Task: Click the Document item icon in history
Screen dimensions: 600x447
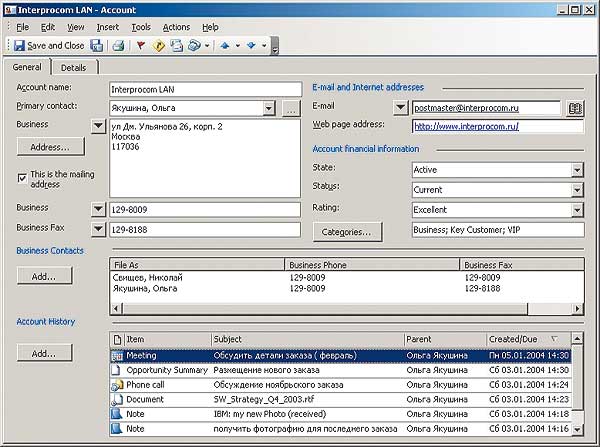Action: [x=117, y=399]
